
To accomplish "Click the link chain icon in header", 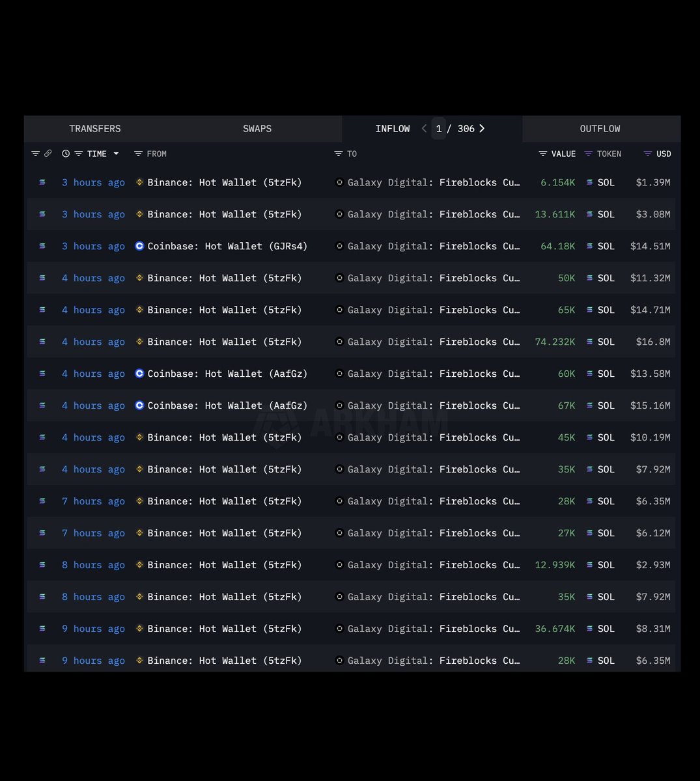I will click(48, 154).
